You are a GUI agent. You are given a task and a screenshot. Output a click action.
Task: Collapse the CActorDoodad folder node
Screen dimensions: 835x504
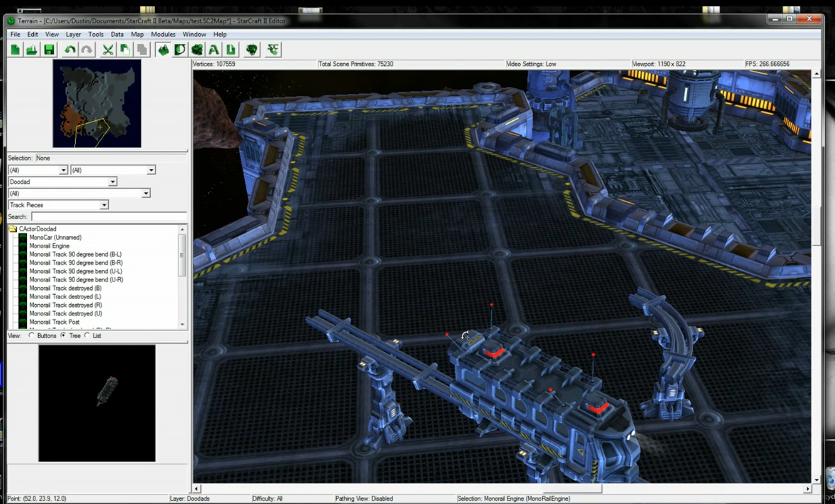[x=13, y=229]
